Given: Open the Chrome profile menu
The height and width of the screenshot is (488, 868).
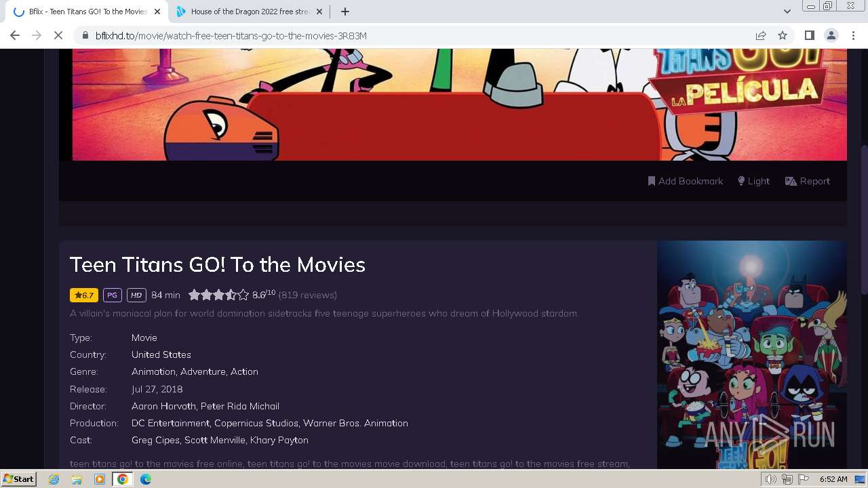Looking at the screenshot, I should 831,35.
